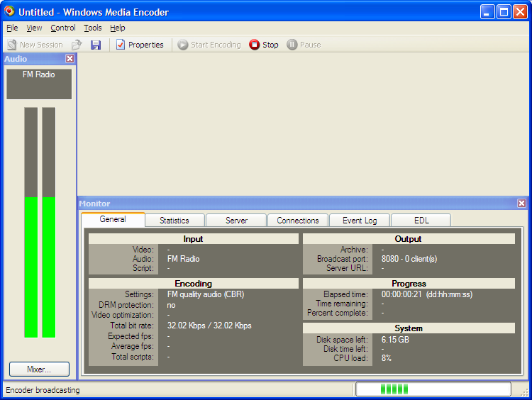Click the Progress section header
532x400 pixels.
(409, 283)
